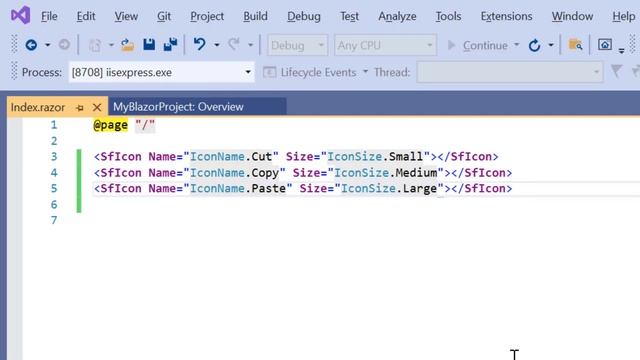640x360 pixels.
Task: Click IconSize.Medium in line 4
Action: click(386, 173)
